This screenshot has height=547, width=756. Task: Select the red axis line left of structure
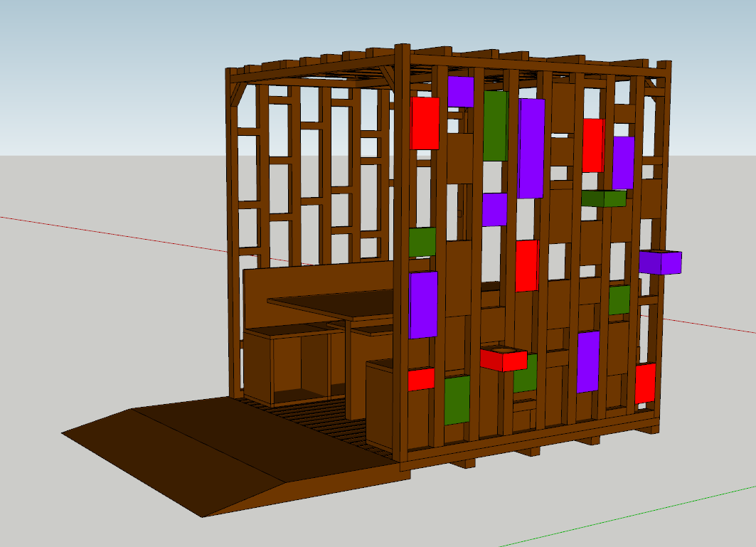click(107, 232)
